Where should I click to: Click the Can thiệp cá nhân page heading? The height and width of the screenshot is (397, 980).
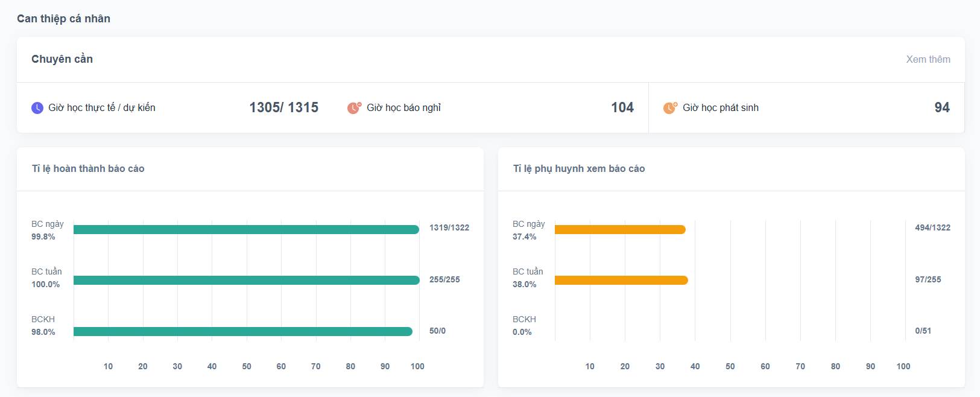(63, 19)
